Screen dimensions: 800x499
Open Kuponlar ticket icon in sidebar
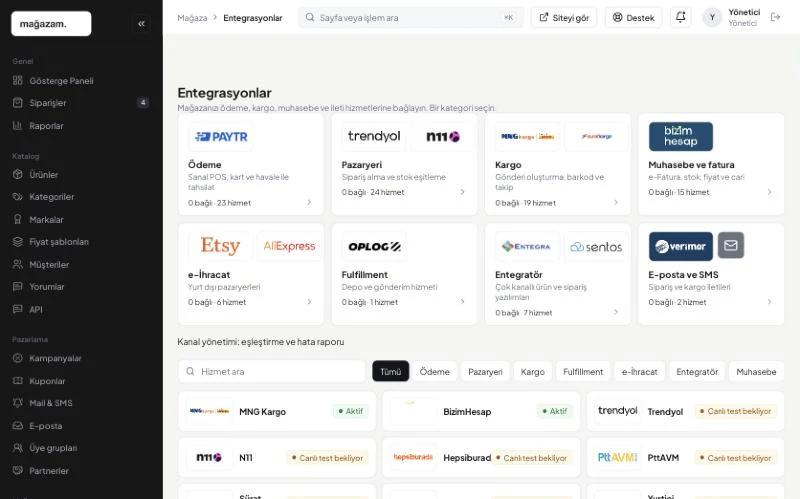click(x=18, y=381)
